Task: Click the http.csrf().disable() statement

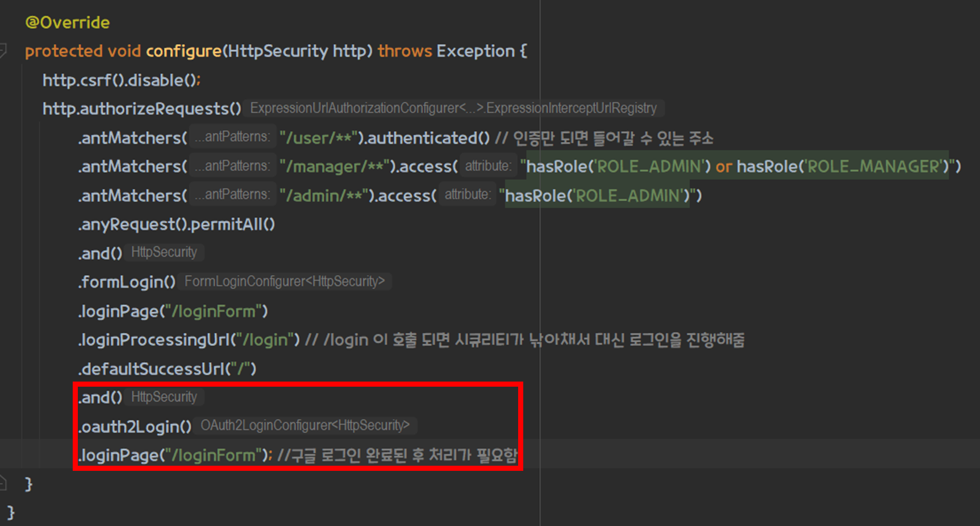Action: [122, 80]
